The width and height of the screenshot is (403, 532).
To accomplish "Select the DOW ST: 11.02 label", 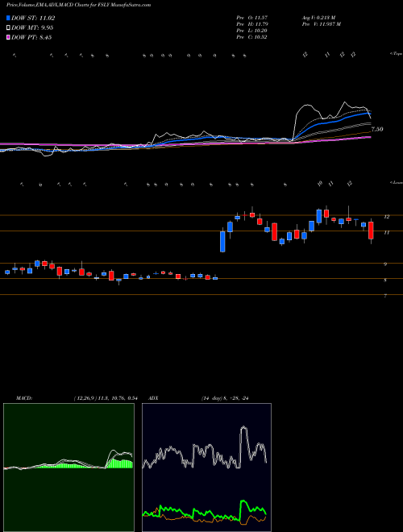I will 33,18.
